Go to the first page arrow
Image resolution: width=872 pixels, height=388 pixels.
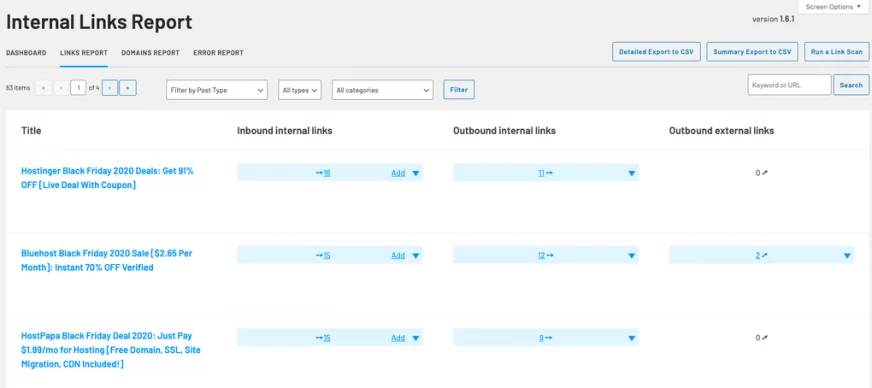(x=43, y=88)
